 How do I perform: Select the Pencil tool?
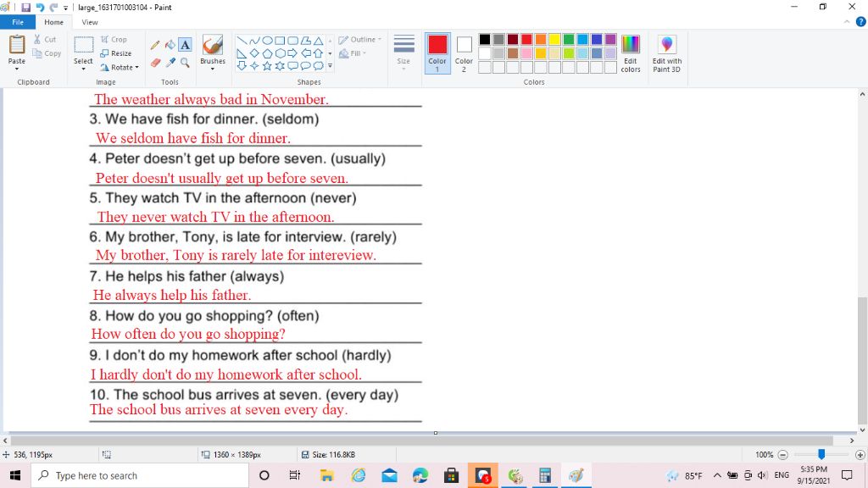(x=155, y=45)
